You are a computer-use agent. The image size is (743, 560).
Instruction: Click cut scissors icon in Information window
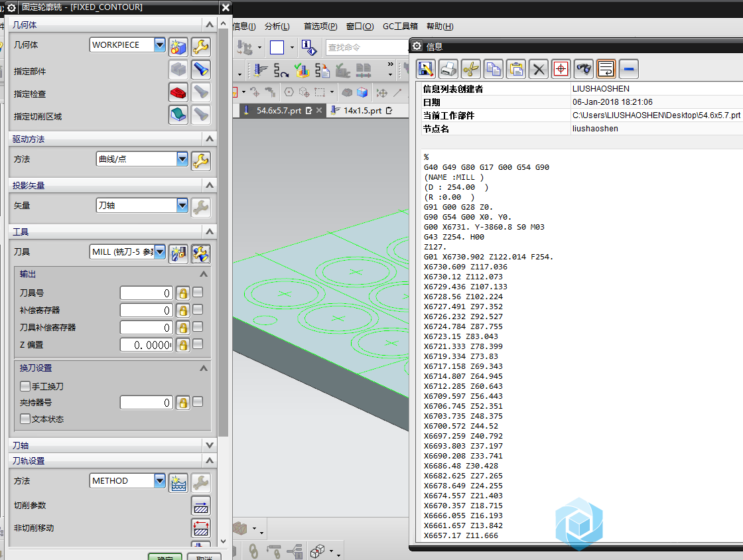(x=470, y=69)
